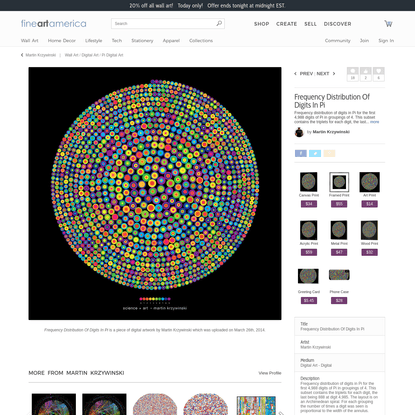Click the back arrow before Martin Krzywinski breadcrumb
Image resolution: width=415 pixels, height=415 pixels.
(x=22, y=55)
